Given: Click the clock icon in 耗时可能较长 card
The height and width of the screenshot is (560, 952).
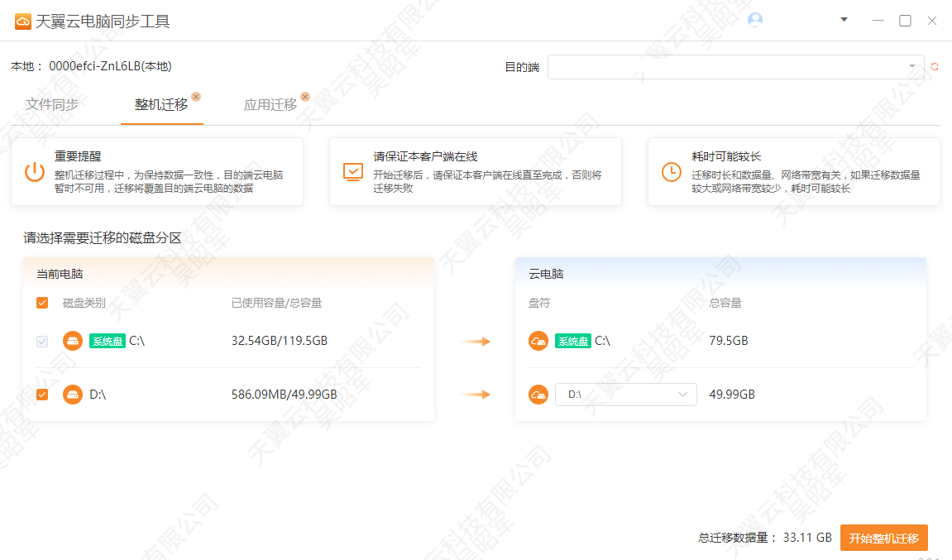Looking at the screenshot, I should [672, 171].
